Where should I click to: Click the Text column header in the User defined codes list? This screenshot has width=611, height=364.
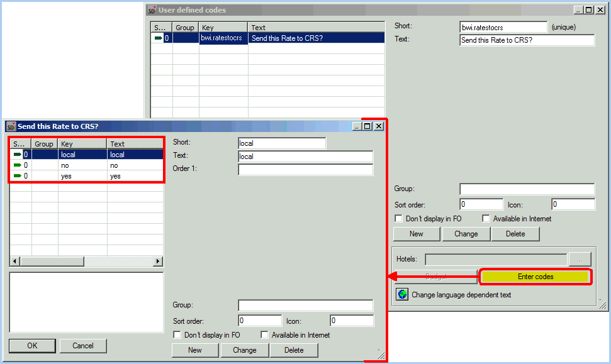pyautogui.click(x=316, y=28)
